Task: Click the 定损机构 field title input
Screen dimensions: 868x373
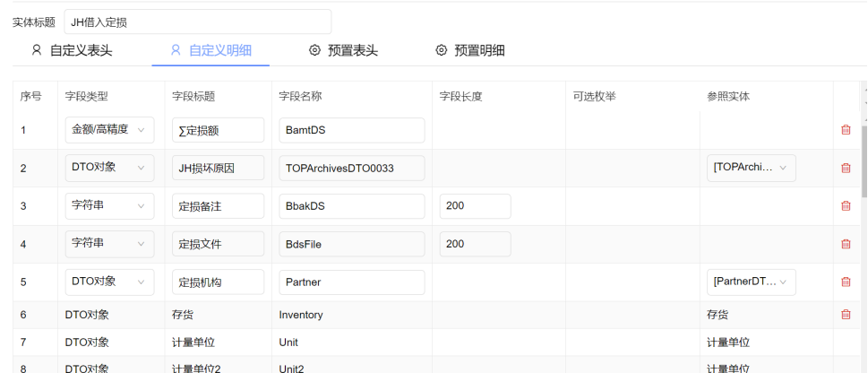Action: tap(218, 282)
